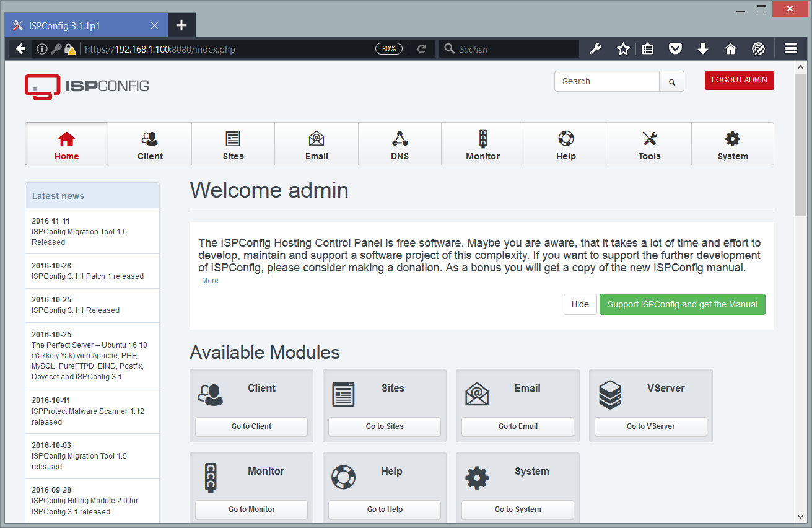This screenshot has width=812, height=528.
Task: Click the ISPConfig Search input field
Action: (607, 81)
